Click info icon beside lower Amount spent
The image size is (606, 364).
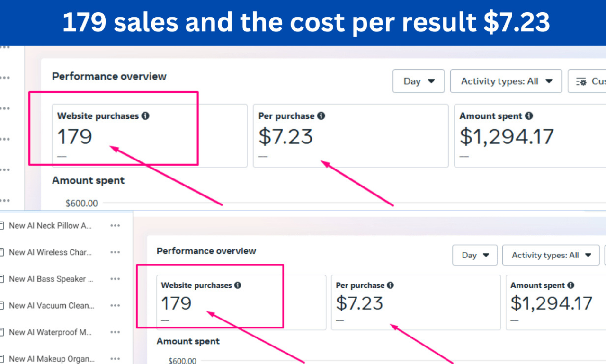tap(571, 285)
